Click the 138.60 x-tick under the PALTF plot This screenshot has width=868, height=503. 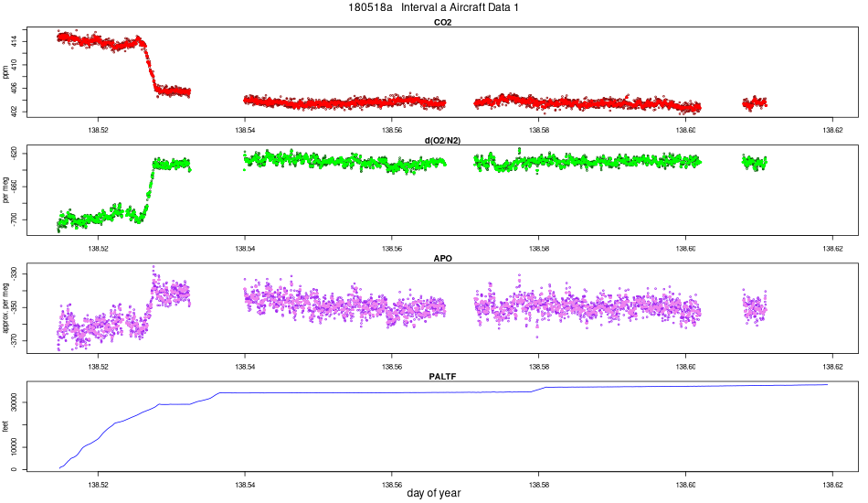point(686,484)
